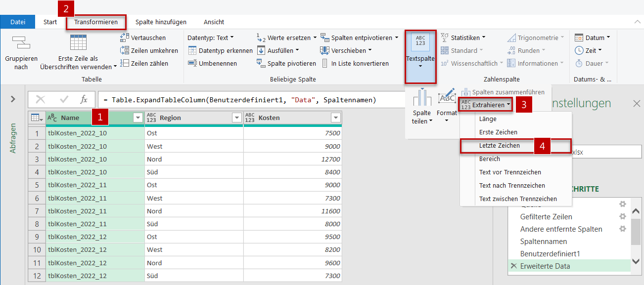Click Spalte pivotieren
Viewport: 644px width, 285px height.
pos(286,63)
